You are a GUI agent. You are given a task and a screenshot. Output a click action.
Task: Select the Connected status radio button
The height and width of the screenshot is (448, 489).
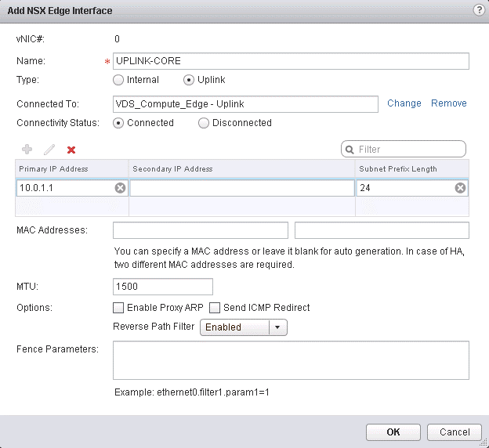[118, 123]
